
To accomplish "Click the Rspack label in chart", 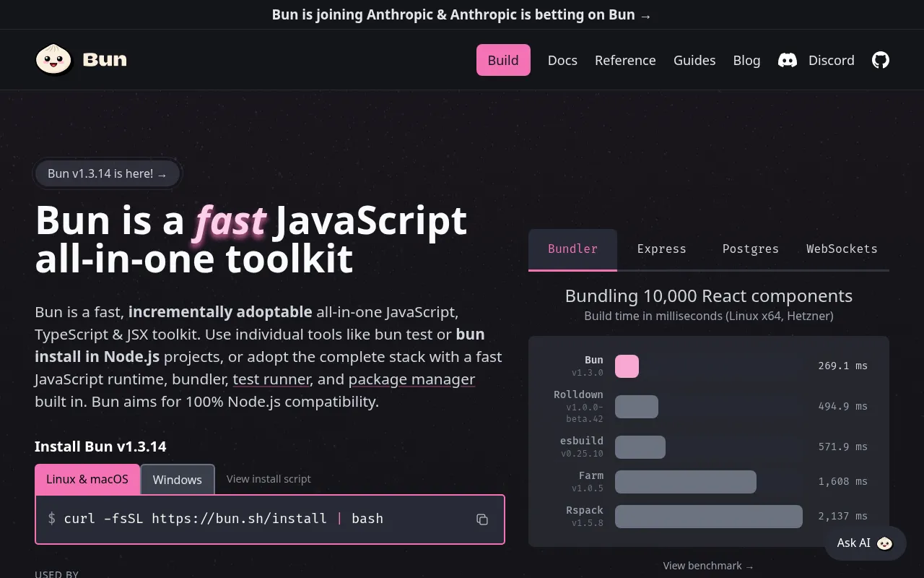I will (x=585, y=510).
